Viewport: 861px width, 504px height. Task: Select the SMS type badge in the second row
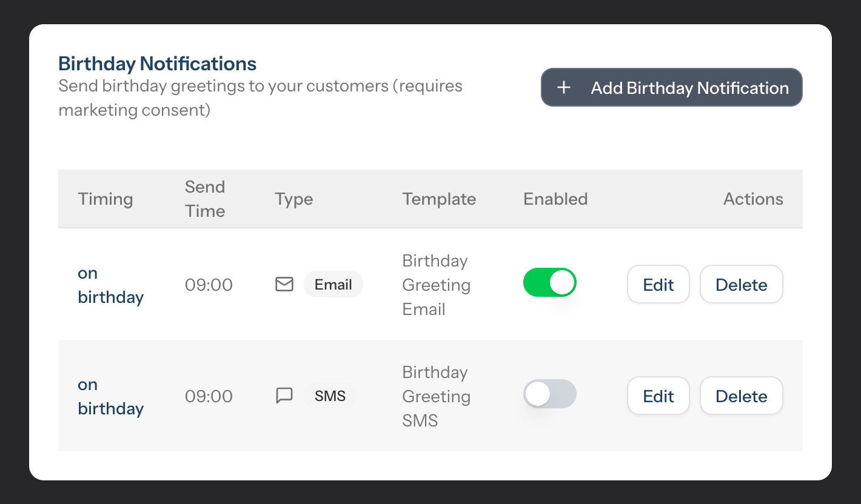(330, 395)
